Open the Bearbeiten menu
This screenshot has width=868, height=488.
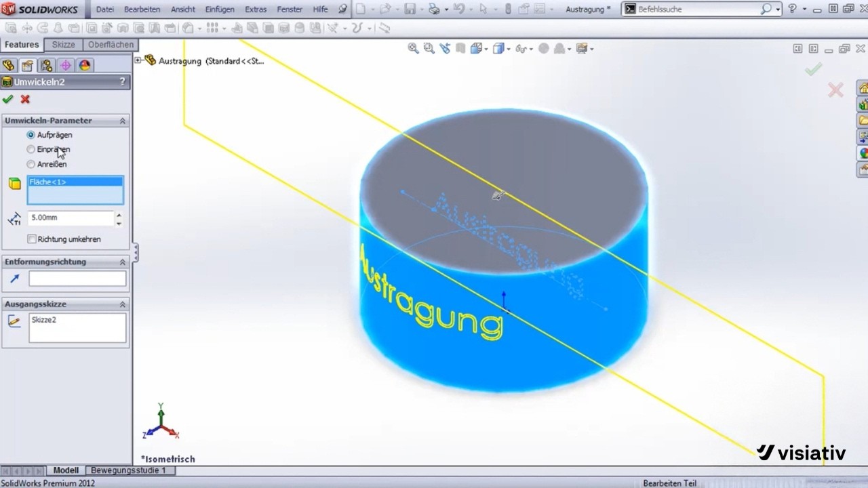tap(142, 9)
